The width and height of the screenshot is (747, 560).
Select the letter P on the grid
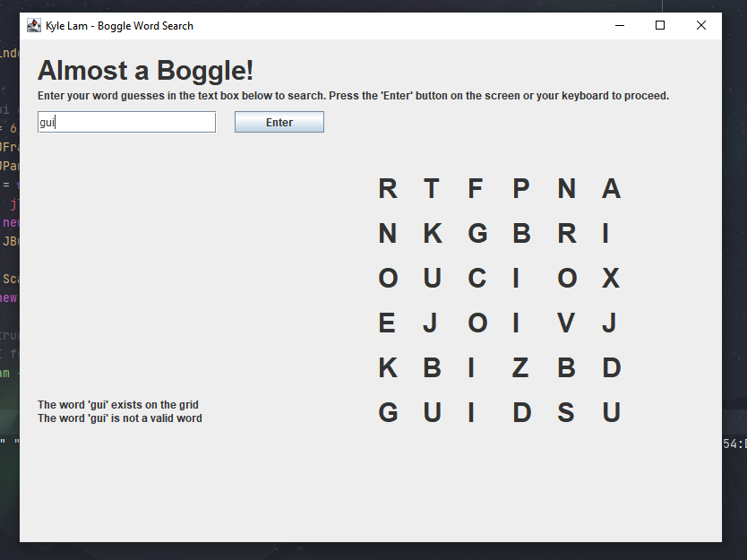point(520,188)
